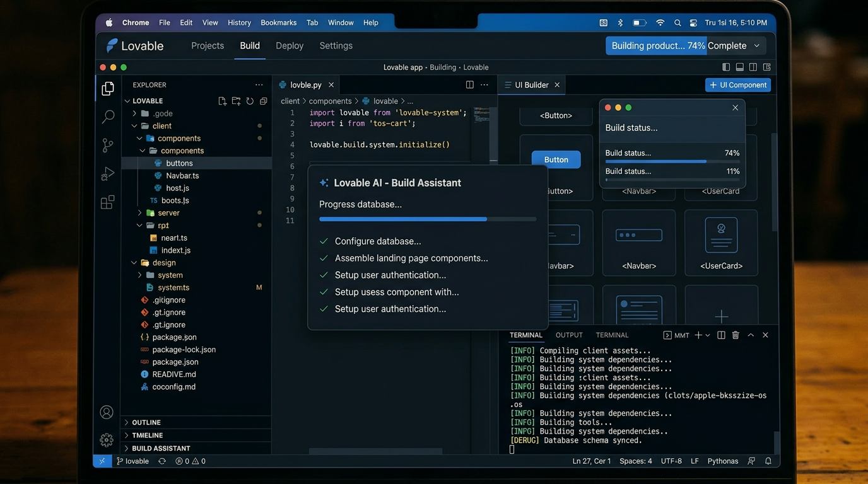Click the Progress database progress bar

click(x=428, y=219)
